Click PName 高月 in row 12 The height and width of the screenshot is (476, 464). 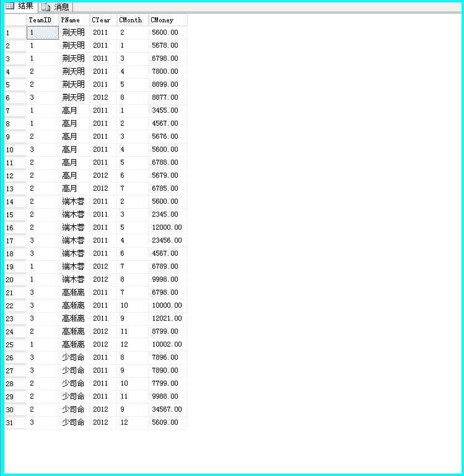pos(69,175)
